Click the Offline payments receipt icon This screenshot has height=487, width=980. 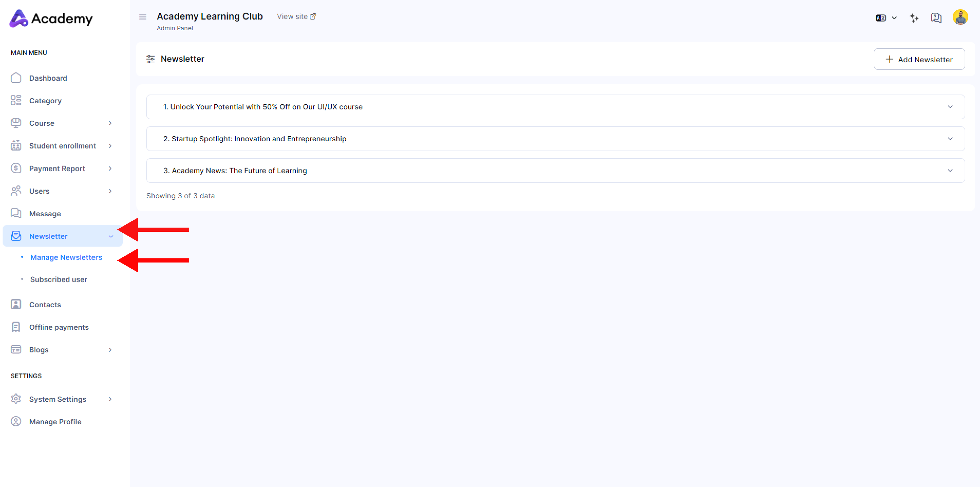[16, 327]
